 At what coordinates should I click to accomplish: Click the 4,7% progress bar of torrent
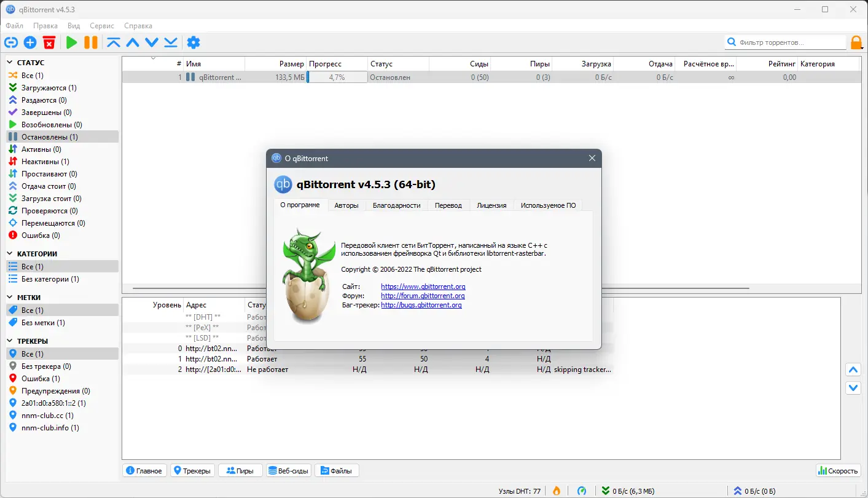tap(337, 77)
